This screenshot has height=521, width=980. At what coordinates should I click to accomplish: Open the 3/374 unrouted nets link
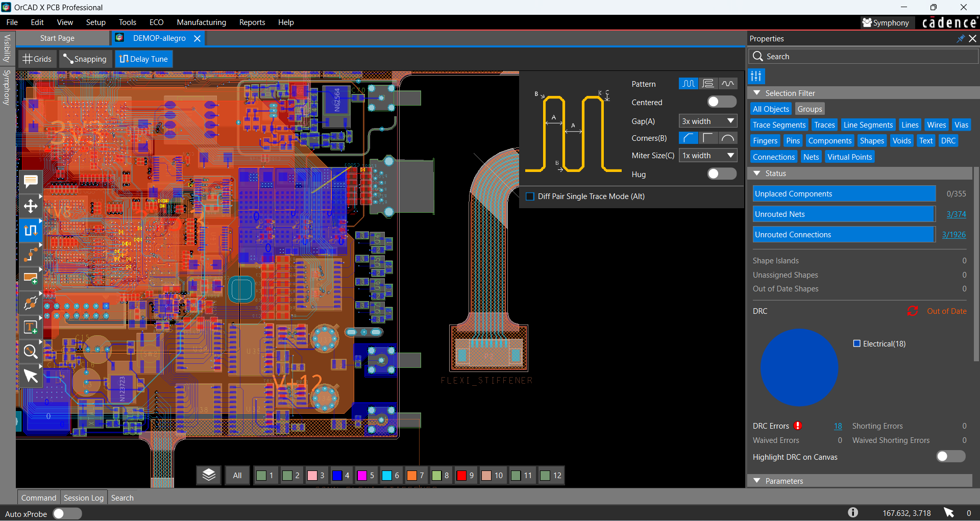955,214
